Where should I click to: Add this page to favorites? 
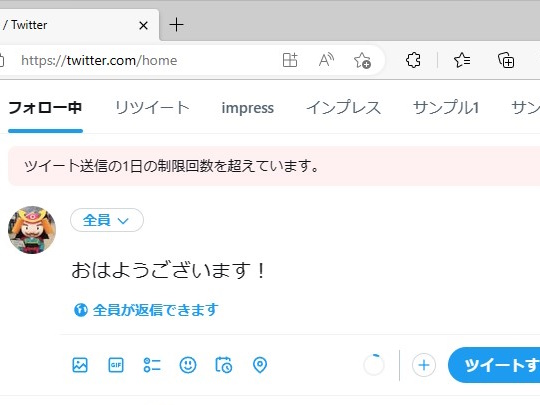[362, 60]
